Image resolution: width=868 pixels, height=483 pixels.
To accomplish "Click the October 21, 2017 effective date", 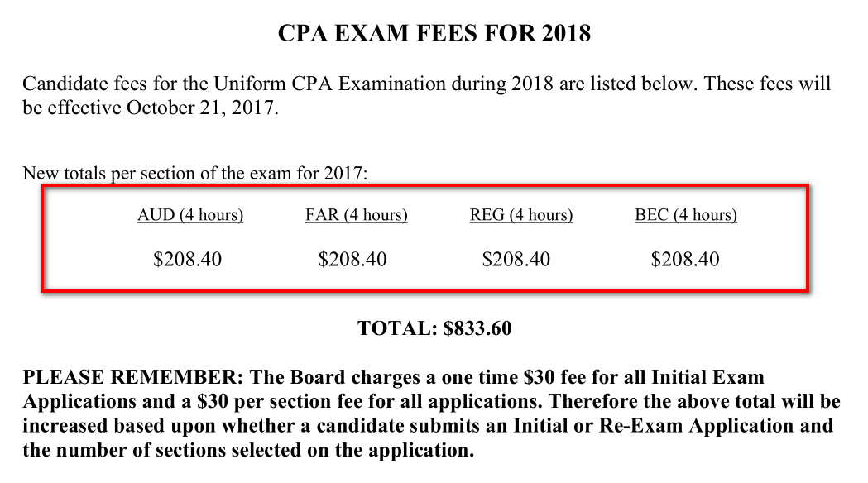I will click(202, 108).
